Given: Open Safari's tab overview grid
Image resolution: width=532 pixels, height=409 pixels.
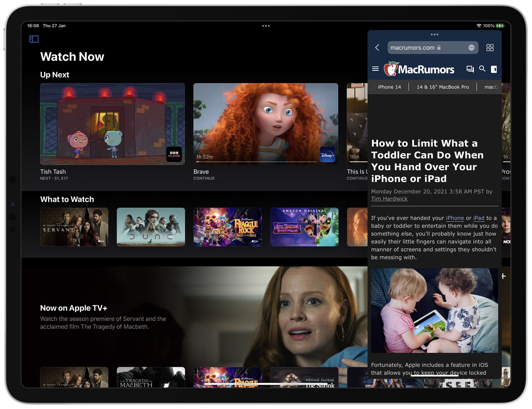Looking at the screenshot, I should [x=490, y=48].
